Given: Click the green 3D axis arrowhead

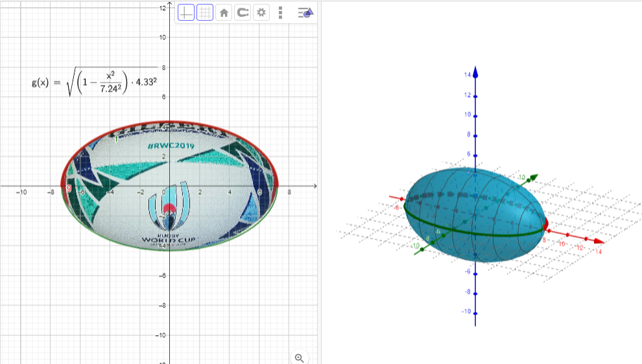Looking at the screenshot, I should coord(532,177).
